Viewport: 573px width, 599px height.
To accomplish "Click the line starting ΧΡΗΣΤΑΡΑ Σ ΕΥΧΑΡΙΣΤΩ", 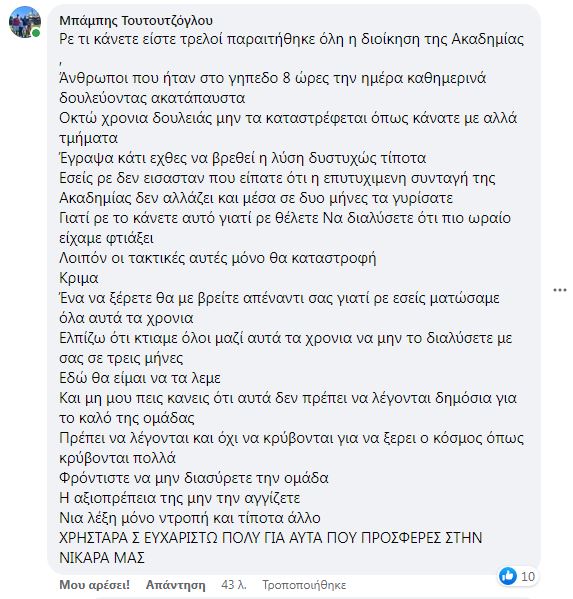I will click(270, 538).
